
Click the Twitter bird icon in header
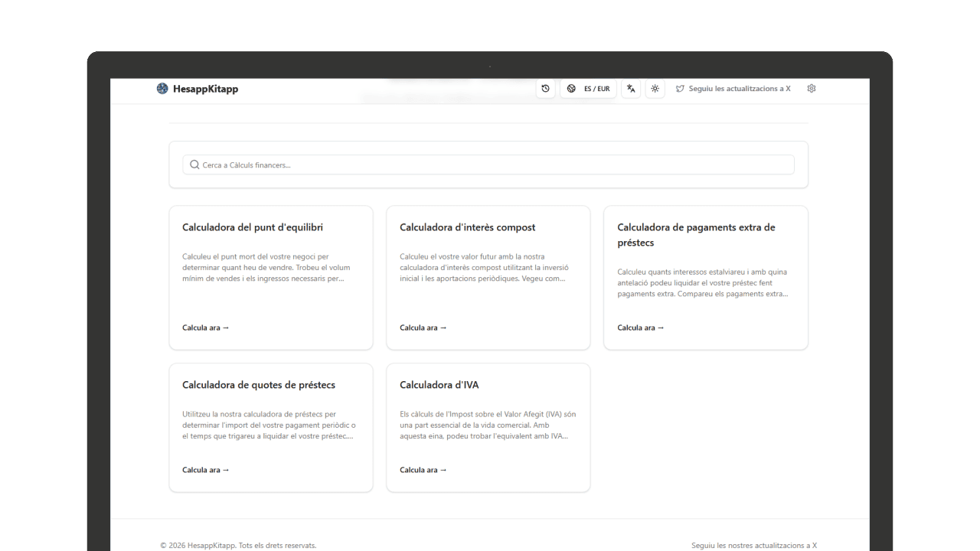[x=680, y=89]
